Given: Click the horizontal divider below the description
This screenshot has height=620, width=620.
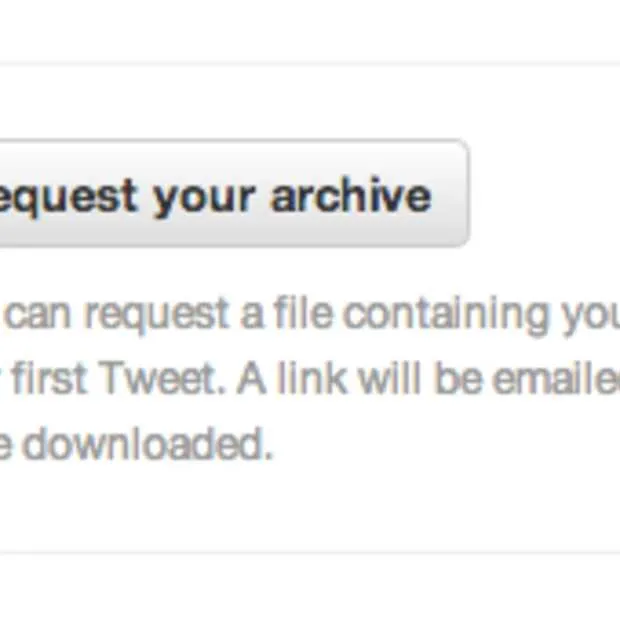Looking at the screenshot, I should tap(310, 552).
